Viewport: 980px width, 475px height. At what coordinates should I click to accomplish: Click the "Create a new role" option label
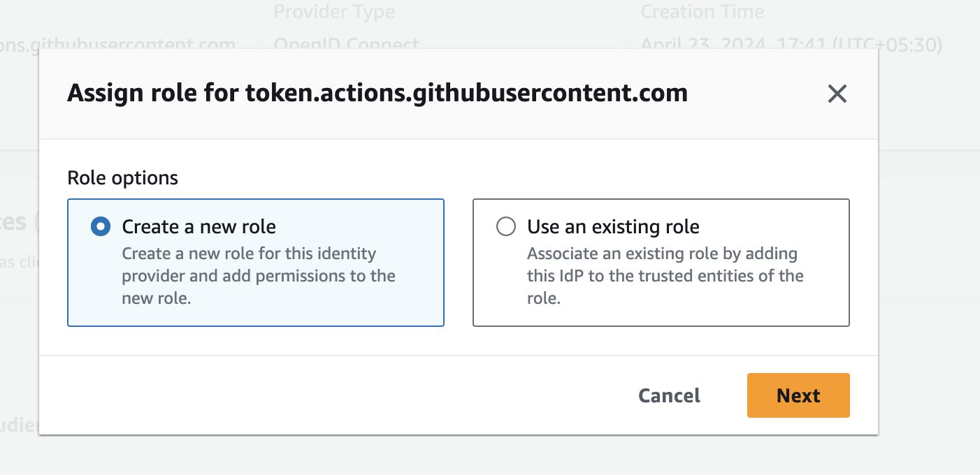click(x=199, y=226)
